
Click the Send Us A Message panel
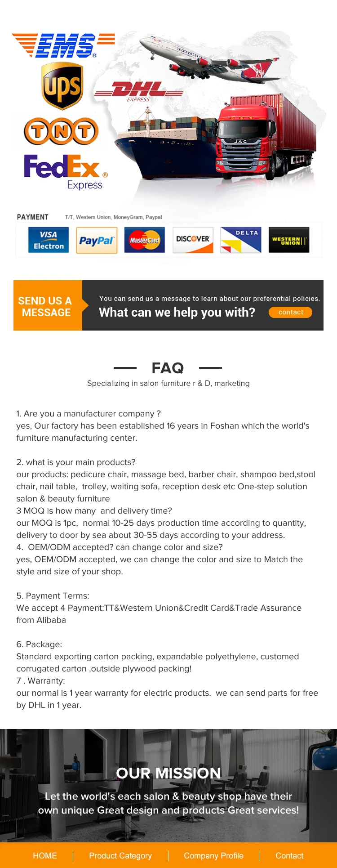48,306
